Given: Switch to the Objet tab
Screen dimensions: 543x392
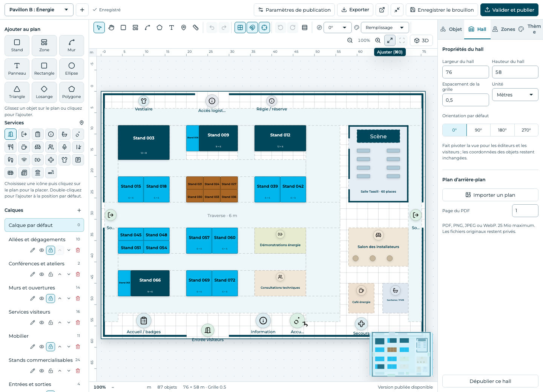Looking at the screenshot, I should click(451, 29).
